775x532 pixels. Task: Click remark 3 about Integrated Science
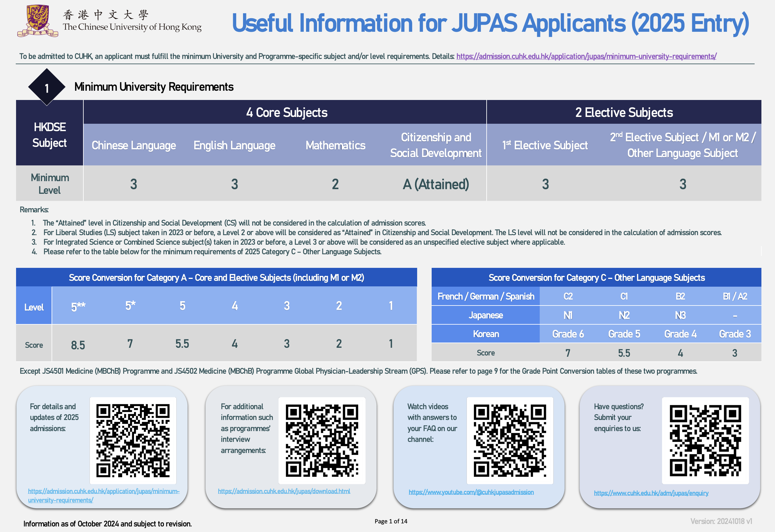(x=298, y=242)
